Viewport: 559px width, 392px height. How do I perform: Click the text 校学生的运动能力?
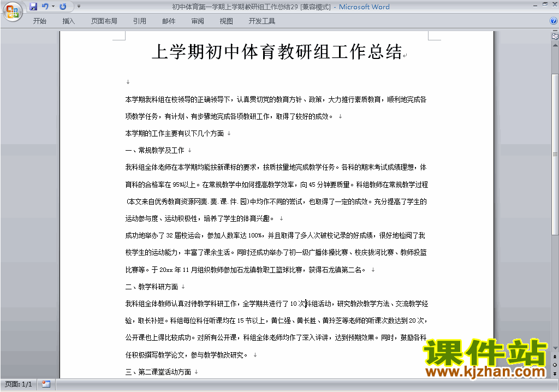(x=152, y=253)
